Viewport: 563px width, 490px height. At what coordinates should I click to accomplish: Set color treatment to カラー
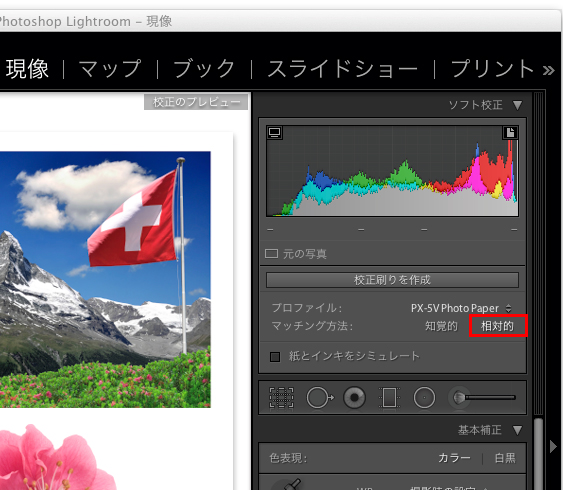coord(454,458)
